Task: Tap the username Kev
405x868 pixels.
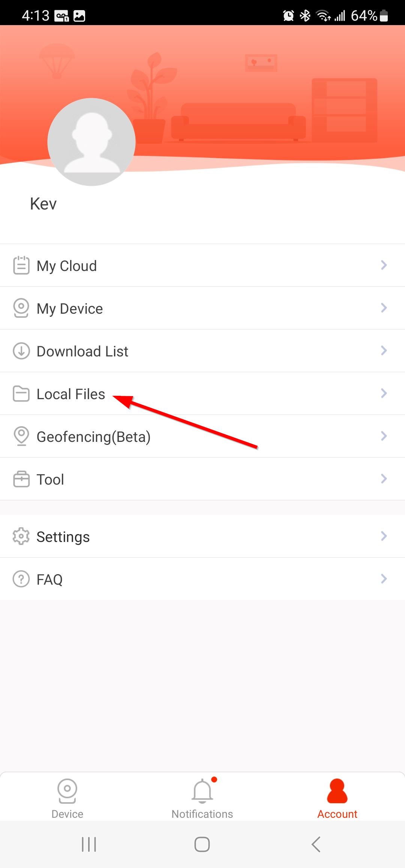Action: 43,204
